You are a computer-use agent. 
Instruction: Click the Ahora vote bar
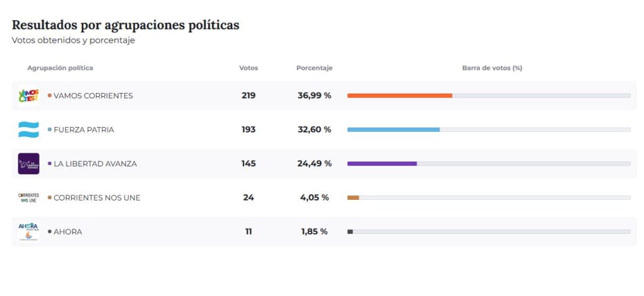[350, 231]
